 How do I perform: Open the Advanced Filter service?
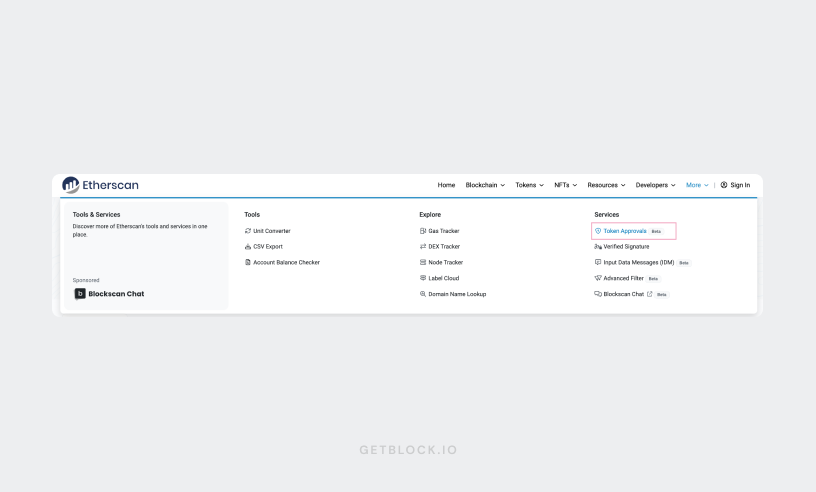click(623, 278)
